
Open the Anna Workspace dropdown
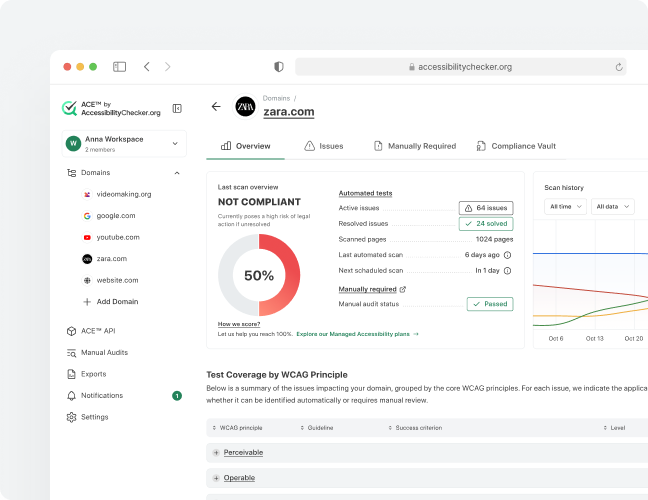tap(124, 143)
